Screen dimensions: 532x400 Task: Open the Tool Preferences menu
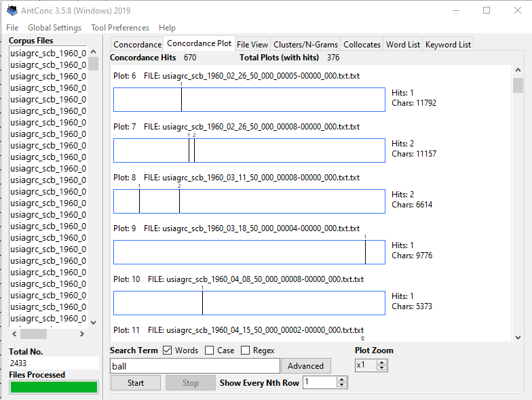[x=120, y=28]
